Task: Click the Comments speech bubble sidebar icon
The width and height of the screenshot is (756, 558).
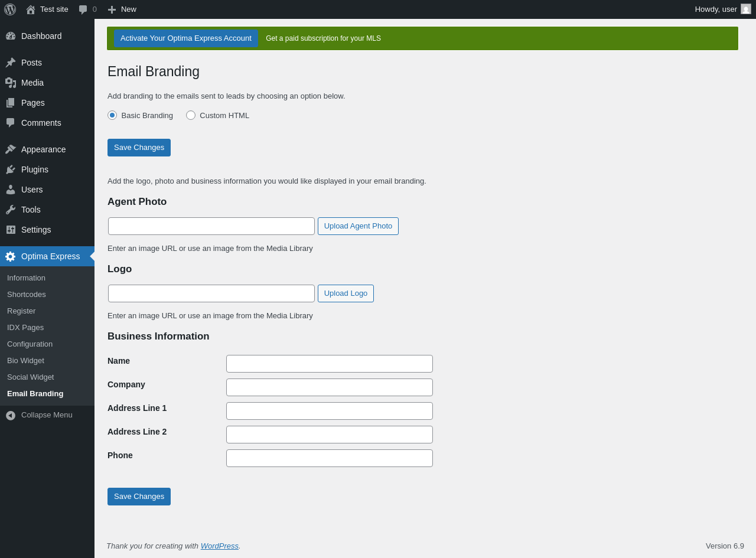Action: [x=11, y=123]
